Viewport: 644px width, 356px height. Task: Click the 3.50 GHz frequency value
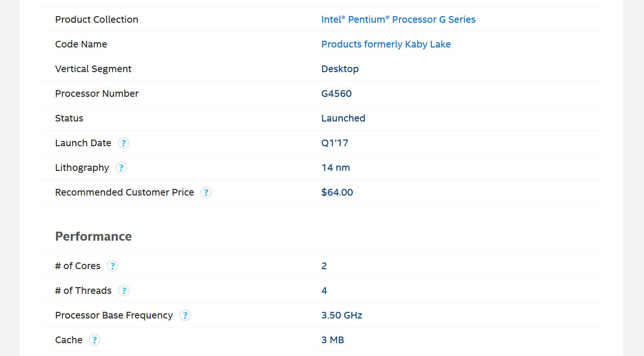(x=342, y=315)
